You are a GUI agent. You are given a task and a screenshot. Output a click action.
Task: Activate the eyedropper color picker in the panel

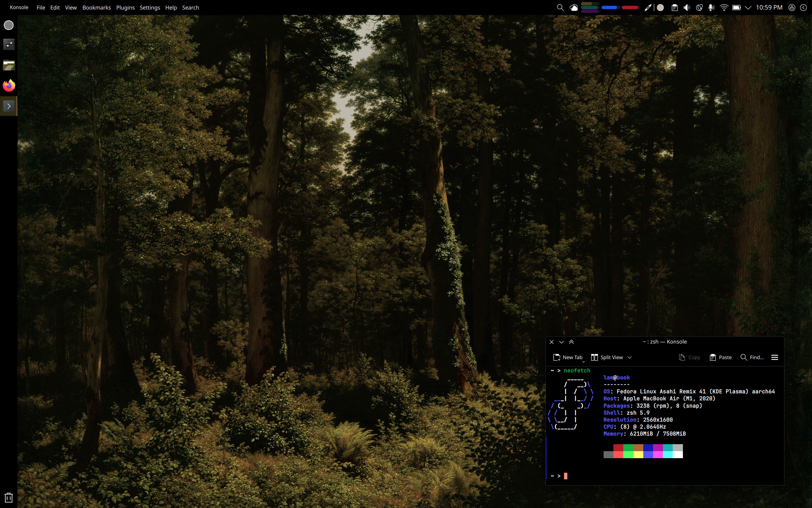[x=648, y=7]
